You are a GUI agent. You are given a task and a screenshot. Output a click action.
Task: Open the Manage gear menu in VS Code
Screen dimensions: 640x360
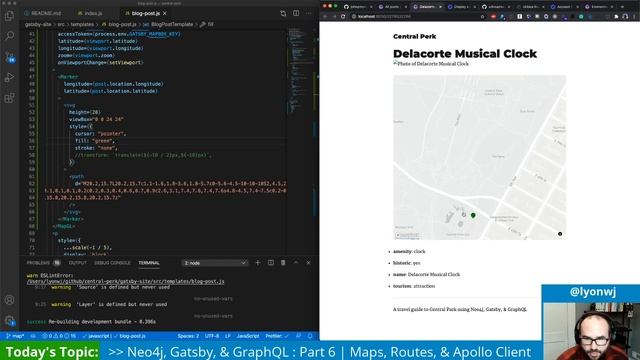point(9,320)
